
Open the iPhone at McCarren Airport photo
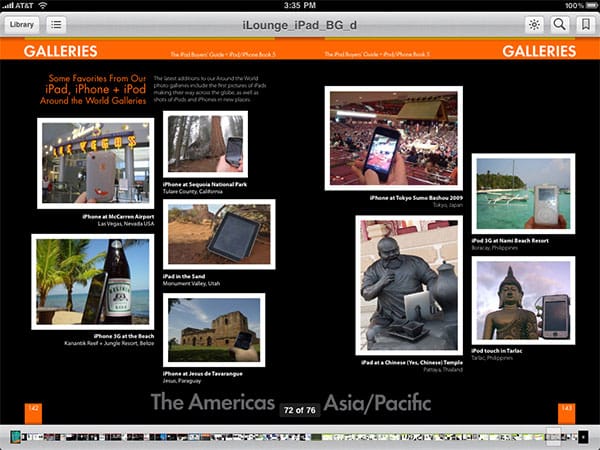point(96,163)
